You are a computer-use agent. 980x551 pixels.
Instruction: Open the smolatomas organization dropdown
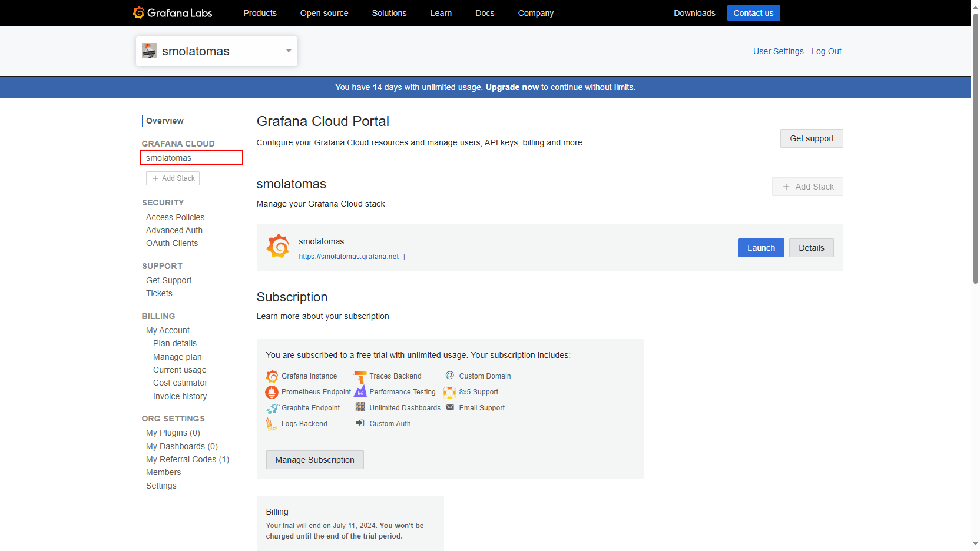pos(217,51)
